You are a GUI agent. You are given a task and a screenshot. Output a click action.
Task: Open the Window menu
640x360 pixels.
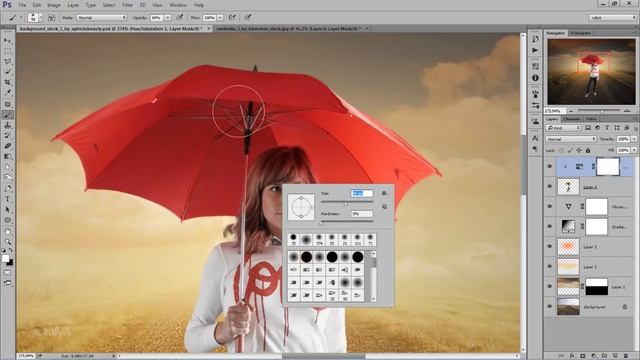tap(178, 5)
